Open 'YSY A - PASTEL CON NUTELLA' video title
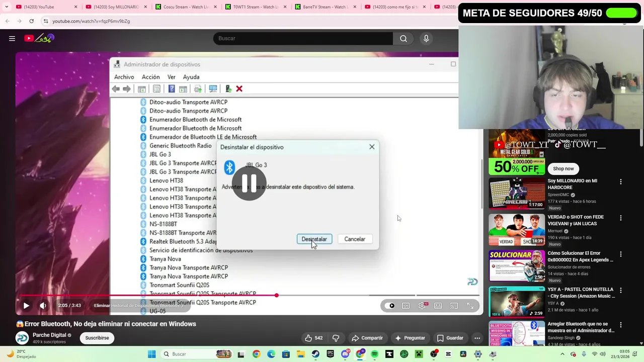Screen dimensions: 644x362 tap(581, 293)
